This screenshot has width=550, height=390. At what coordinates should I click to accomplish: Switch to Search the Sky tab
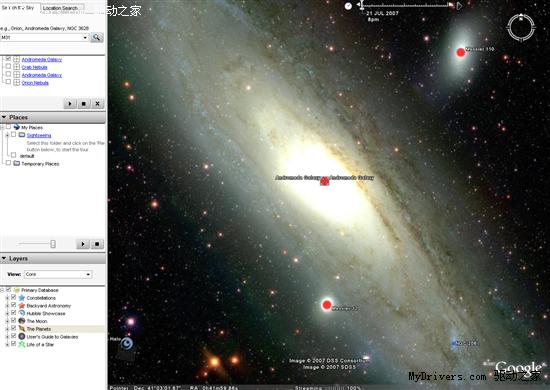19,7
